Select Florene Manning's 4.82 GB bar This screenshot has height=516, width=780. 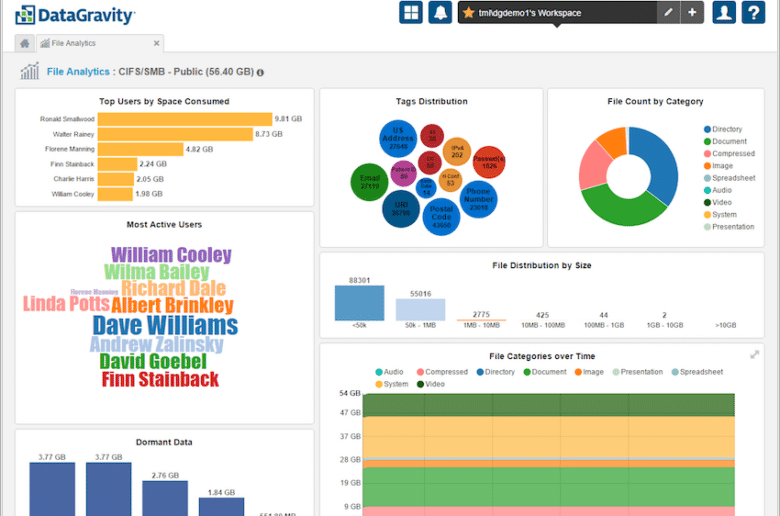click(141, 149)
